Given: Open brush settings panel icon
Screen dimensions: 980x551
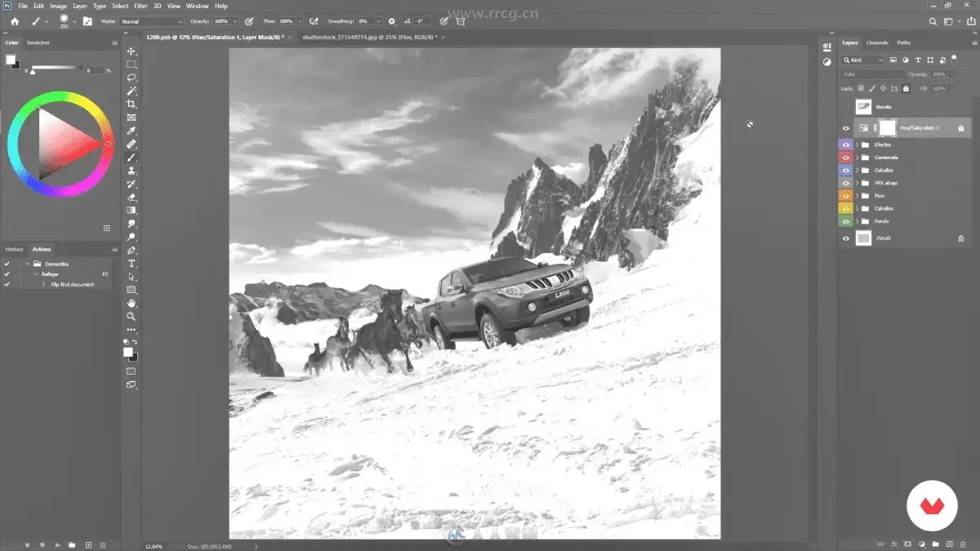Looking at the screenshot, I should click(x=87, y=21).
